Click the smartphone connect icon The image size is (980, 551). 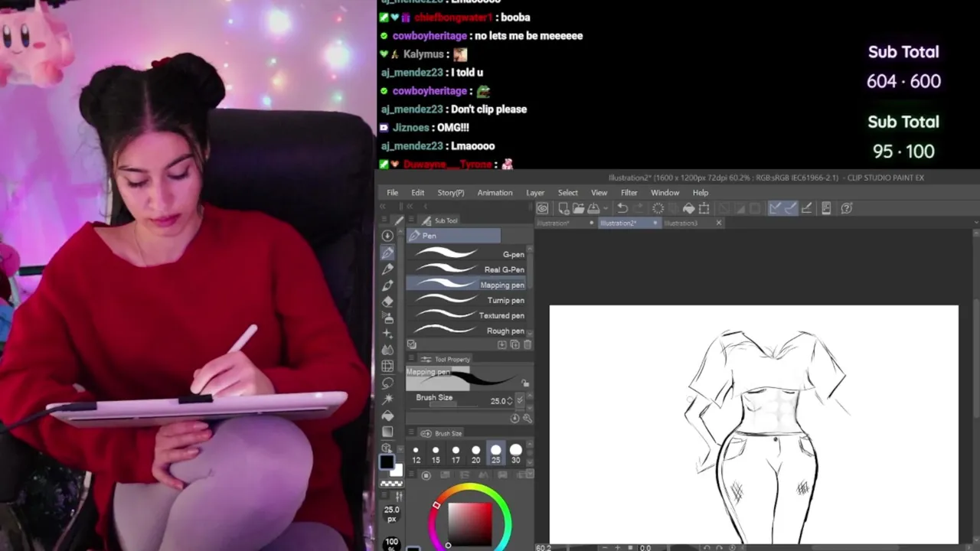826,208
